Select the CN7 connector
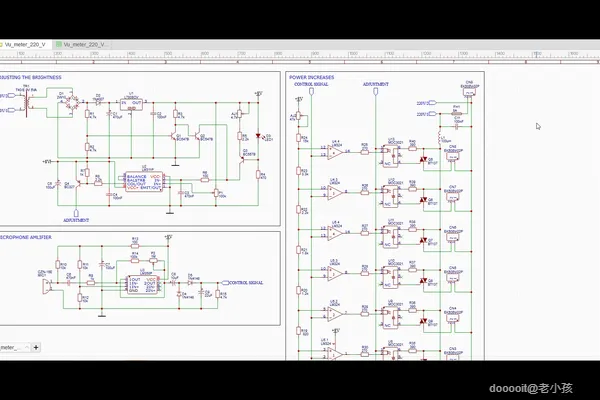Viewport: 600px width, 400px height. click(453, 197)
